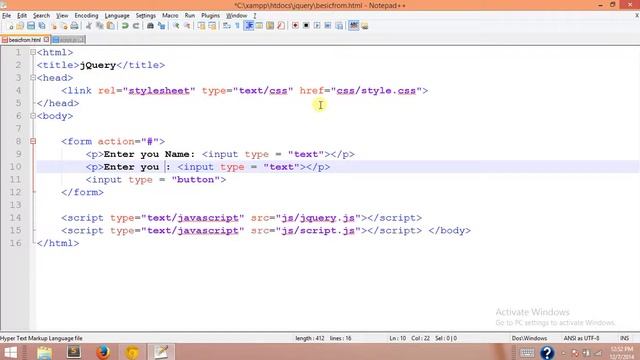Image resolution: width=640 pixels, height=360 pixels.
Task: Toggle ABC spell check plugin
Action: (353, 26)
